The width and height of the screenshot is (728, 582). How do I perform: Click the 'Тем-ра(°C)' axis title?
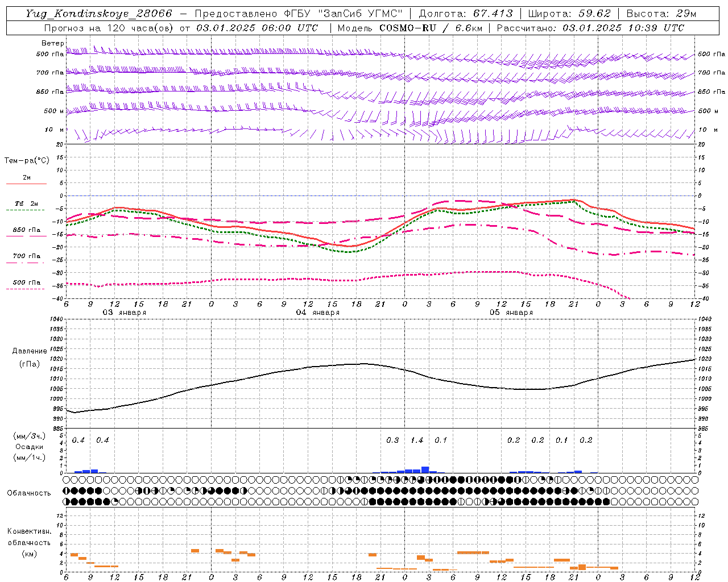(27, 161)
